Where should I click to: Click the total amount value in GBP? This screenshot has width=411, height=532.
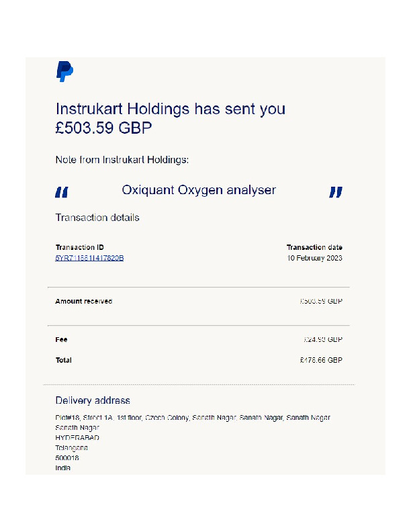321,361
